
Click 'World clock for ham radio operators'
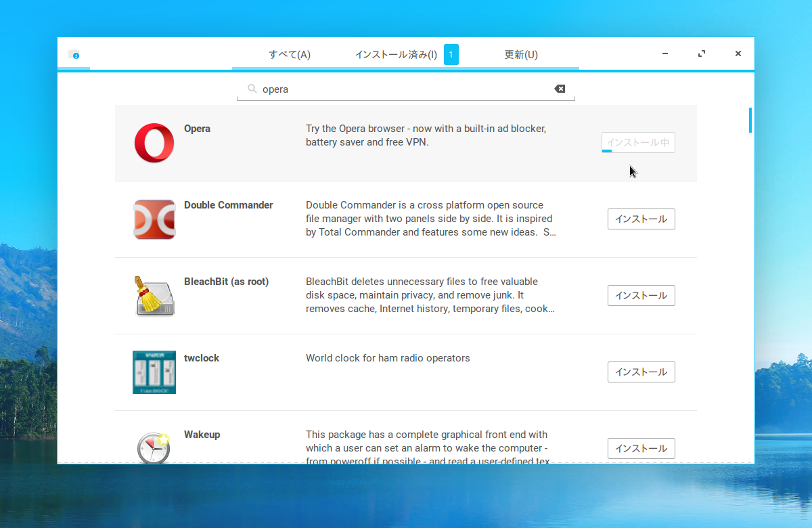(x=388, y=358)
